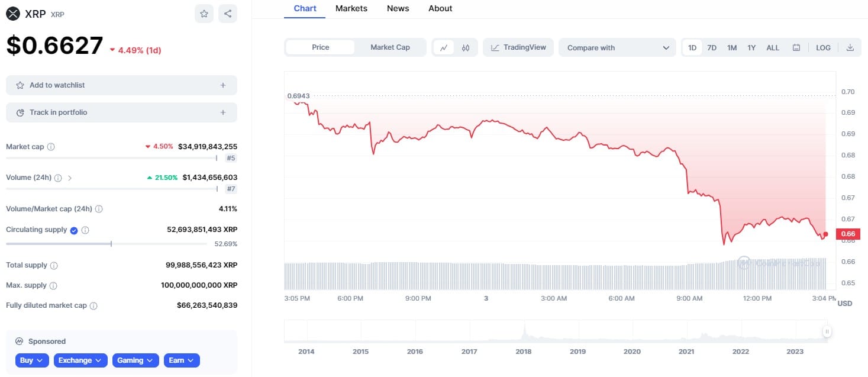Click Max. supply info icon
Image resolution: width=868 pixels, height=377 pixels.
pyautogui.click(x=53, y=286)
